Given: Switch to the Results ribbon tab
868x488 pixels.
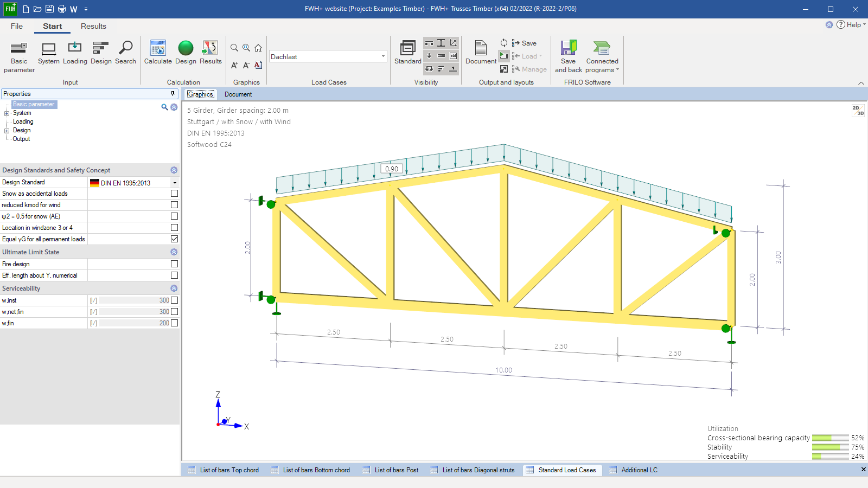Looking at the screenshot, I should 93,26.
